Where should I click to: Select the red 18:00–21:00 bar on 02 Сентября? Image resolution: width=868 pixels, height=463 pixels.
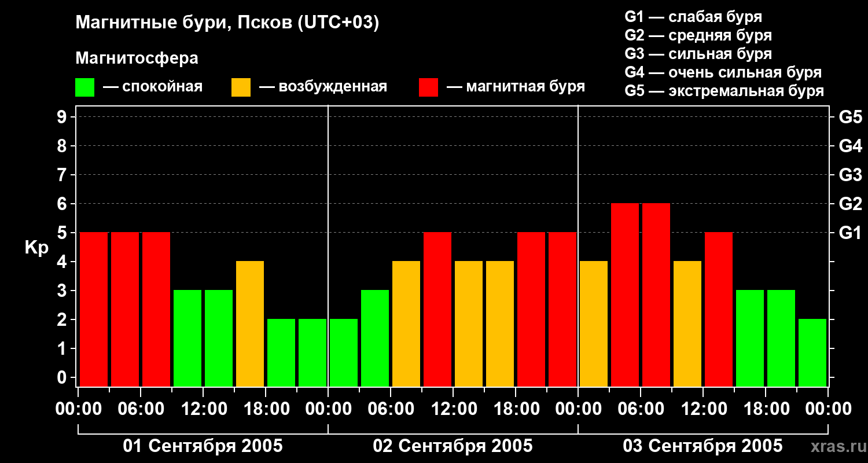tap(531, 309)
